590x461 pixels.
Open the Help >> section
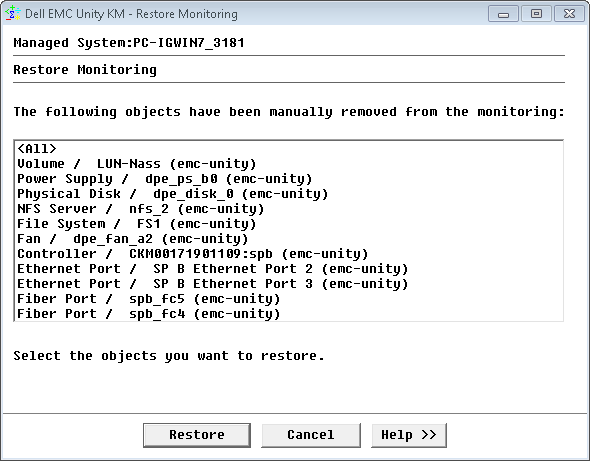point(409,435)
